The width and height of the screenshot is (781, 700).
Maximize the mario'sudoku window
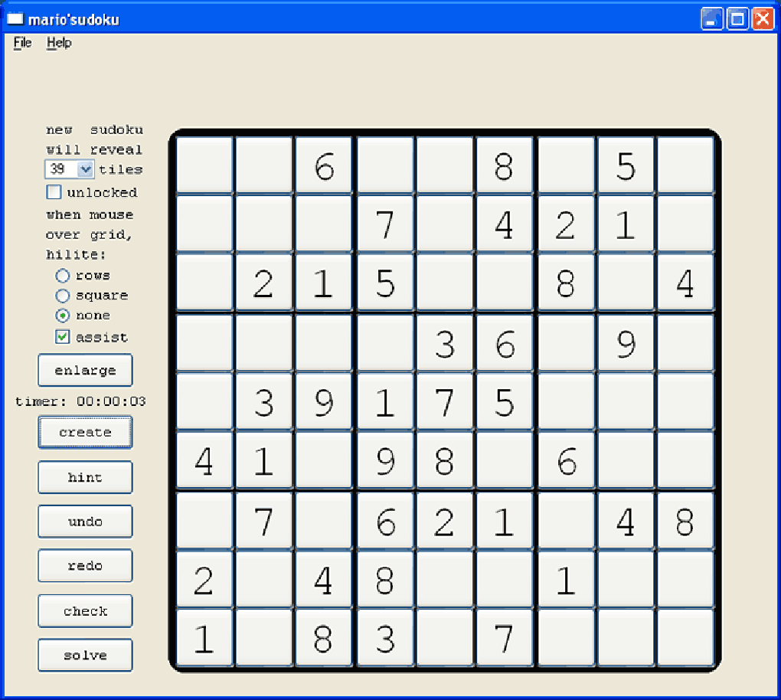737,19
